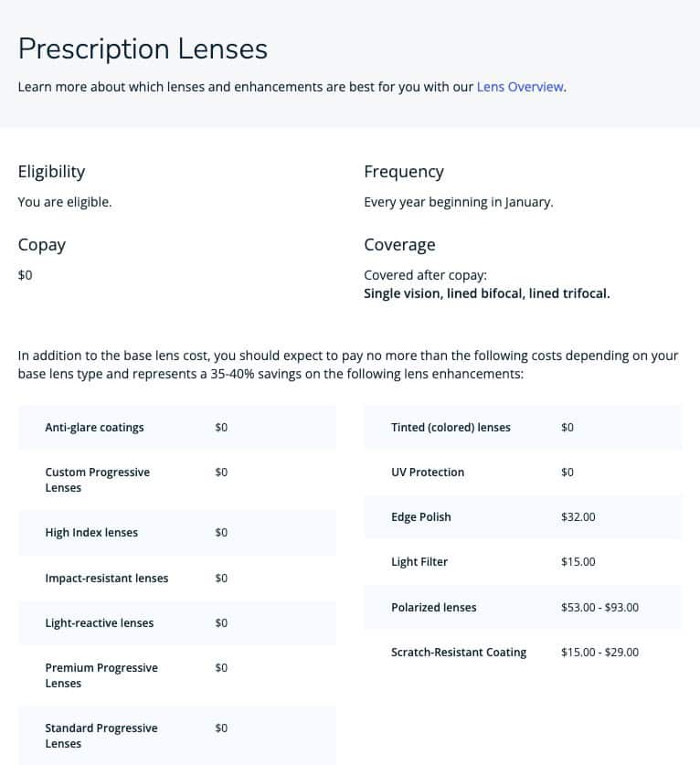This screenshot has width=700, height=765.
Task: Click the Copay section heading
Action: [x=42, y=245]
